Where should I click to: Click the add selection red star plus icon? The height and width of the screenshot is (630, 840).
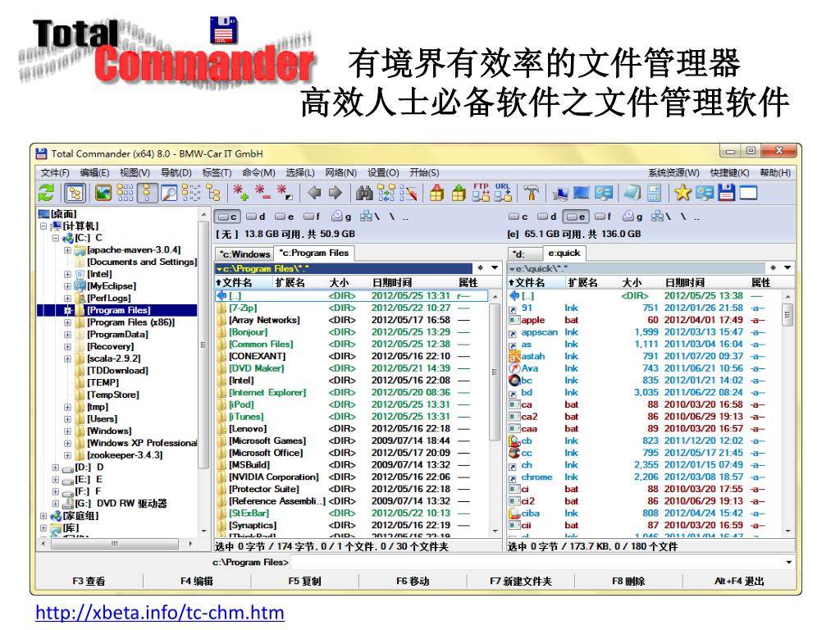coord(240,193)
